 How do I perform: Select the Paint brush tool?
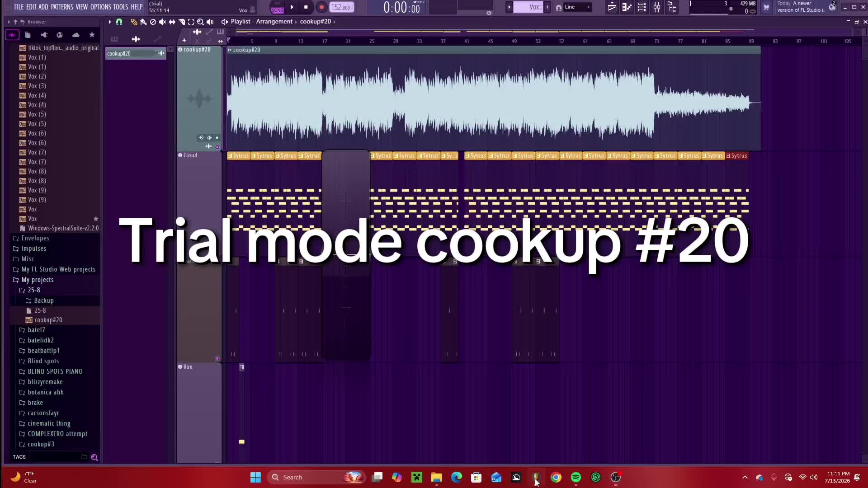pyautogui.click(x=143, y=22)
